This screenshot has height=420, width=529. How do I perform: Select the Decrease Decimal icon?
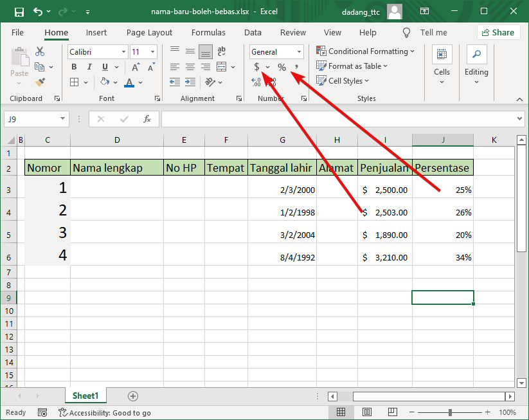tap(271, 82)
